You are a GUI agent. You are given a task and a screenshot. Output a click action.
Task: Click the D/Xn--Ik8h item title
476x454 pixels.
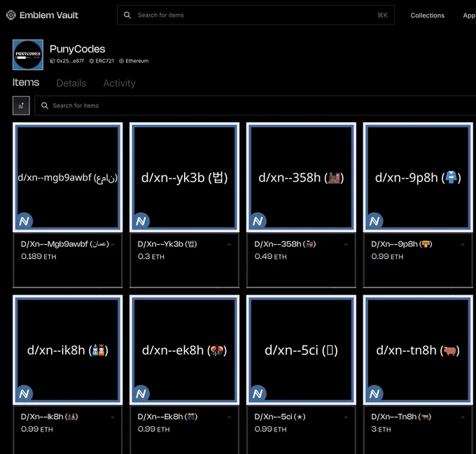coord(50,416)
